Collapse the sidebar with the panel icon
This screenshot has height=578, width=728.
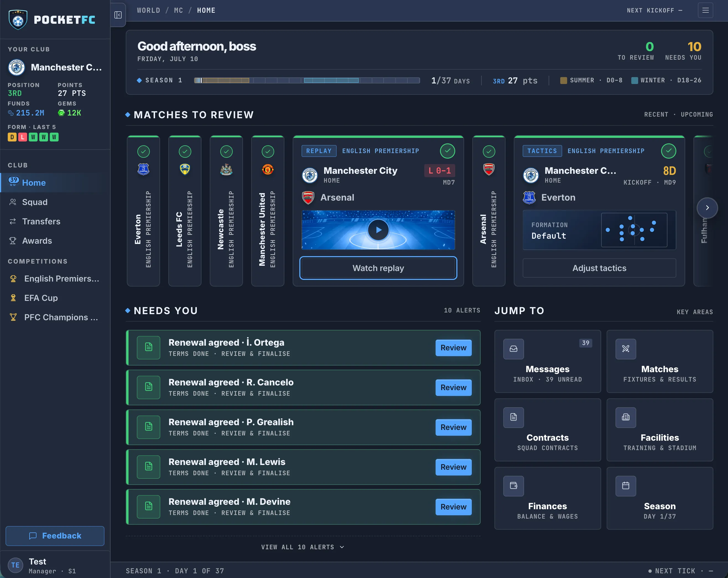tap(118, 15)
